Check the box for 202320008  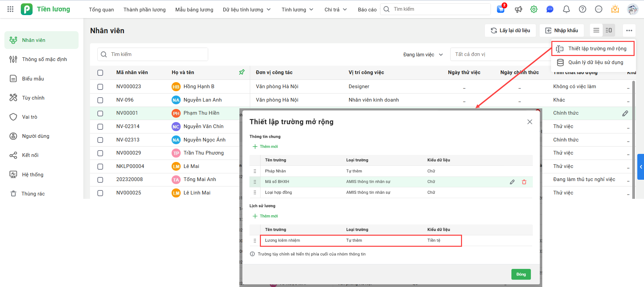coord(100,180)
